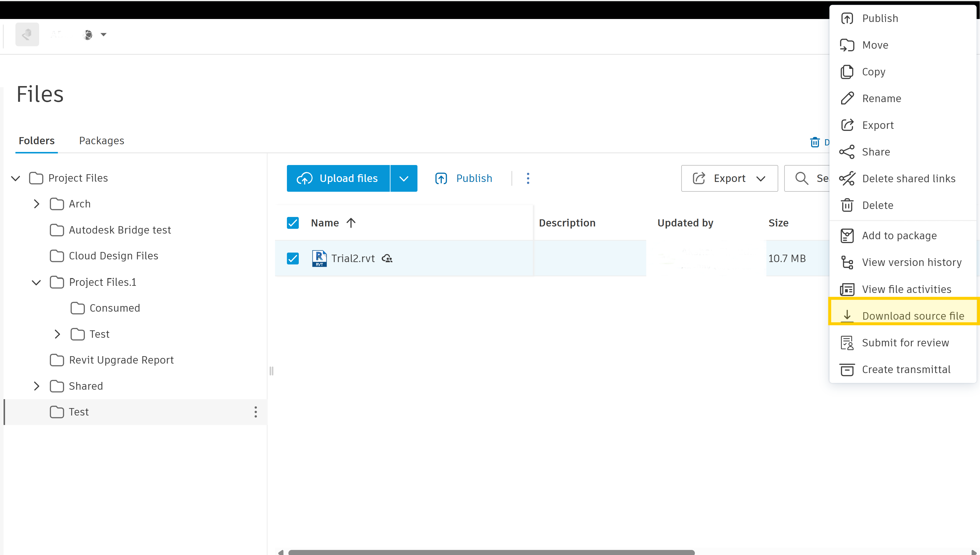Open the Upload files dropdown arrow

(404, 178)
